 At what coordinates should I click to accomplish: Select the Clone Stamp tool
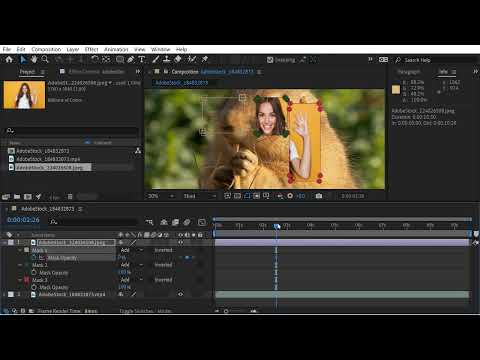coord(167,60)
